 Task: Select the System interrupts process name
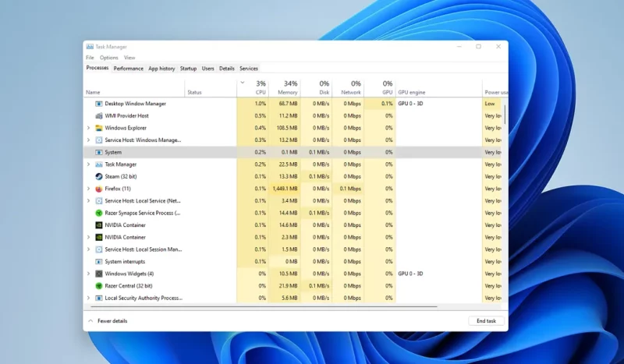125,262
